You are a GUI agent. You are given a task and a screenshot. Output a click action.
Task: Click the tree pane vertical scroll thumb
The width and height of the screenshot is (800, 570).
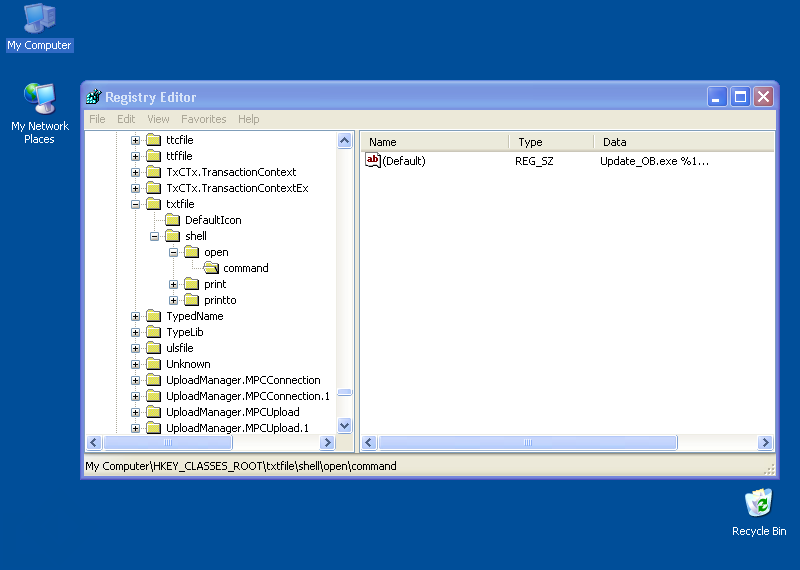[345, 392]
